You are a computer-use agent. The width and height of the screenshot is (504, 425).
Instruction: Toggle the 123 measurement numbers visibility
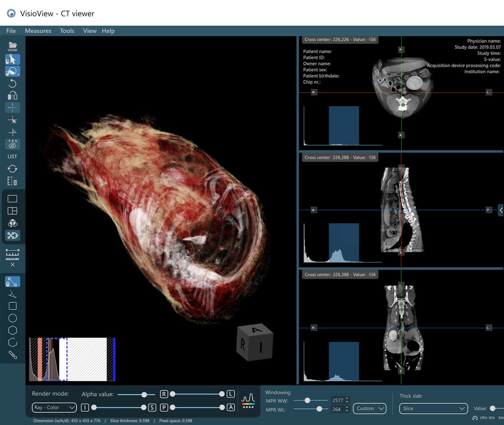[13, 144]
